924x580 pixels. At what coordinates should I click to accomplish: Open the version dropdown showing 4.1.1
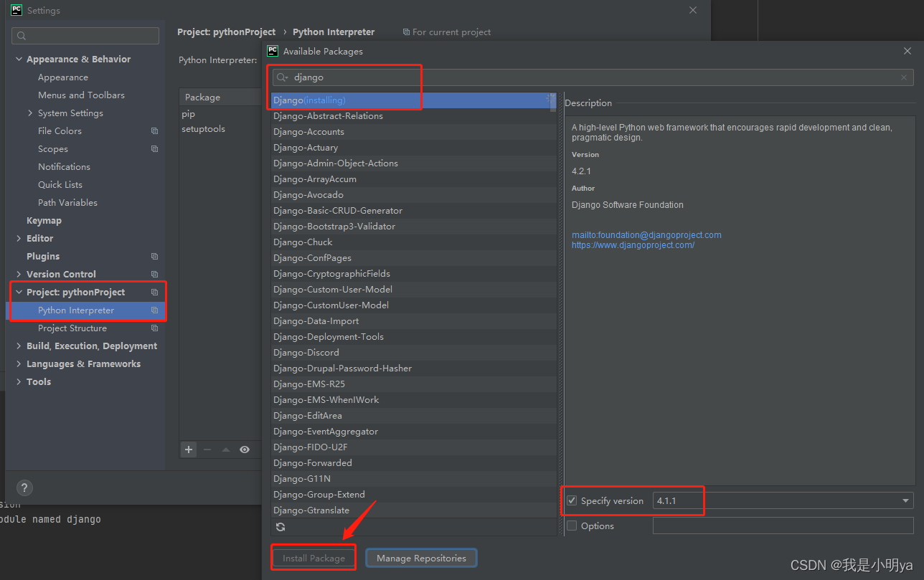click(906, 500)
